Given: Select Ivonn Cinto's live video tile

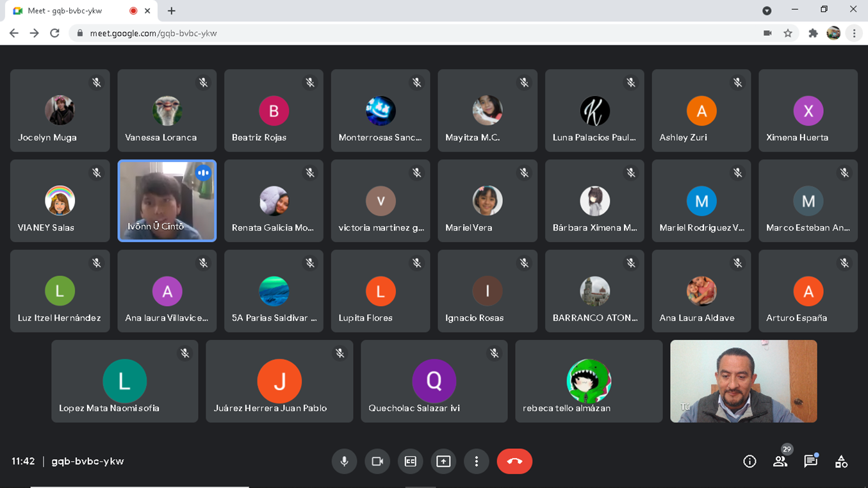Looking at the screenshot, I should pos(167,200).
